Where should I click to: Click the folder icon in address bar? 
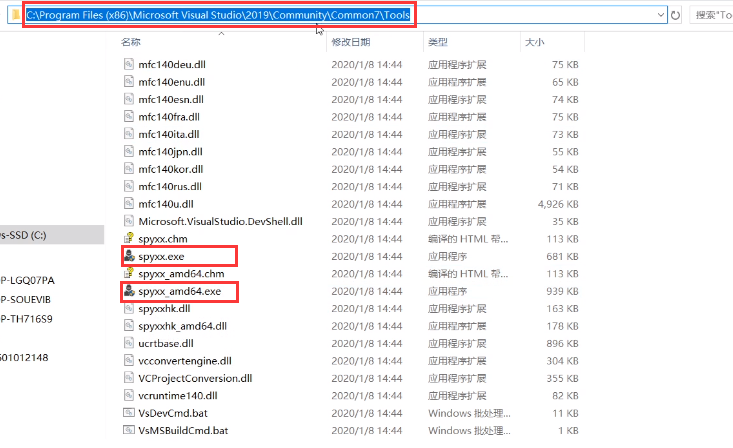pyautogui.click(x=16, y=15)
